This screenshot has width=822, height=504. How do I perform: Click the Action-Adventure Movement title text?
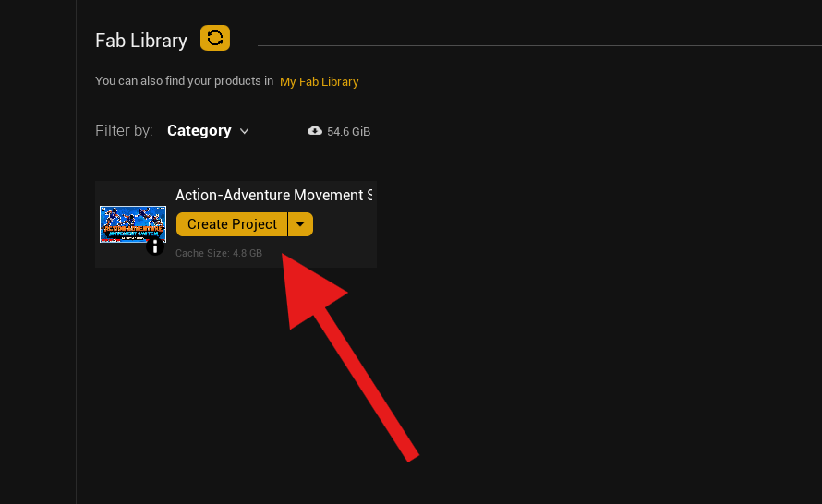pos(273,195)
